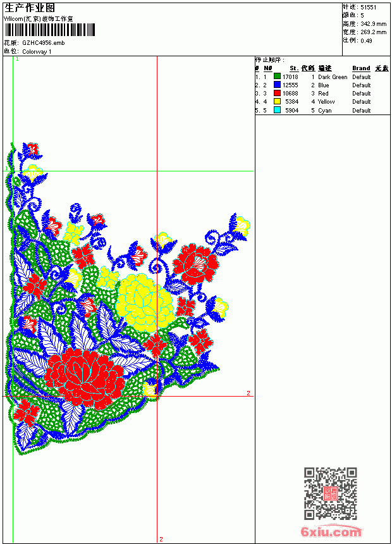392x544 pixels.
Task: Click the Colorway 1 label
Action: (x=37, y=52)
